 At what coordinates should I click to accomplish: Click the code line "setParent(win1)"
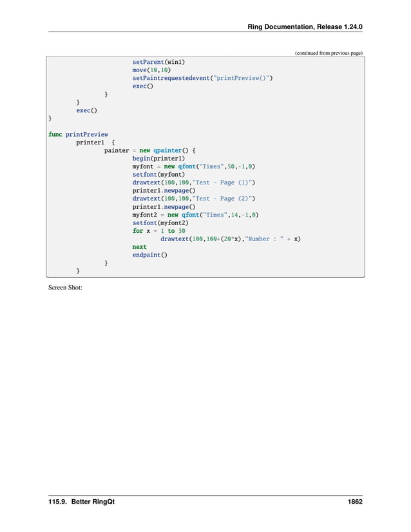click(158, 62)
